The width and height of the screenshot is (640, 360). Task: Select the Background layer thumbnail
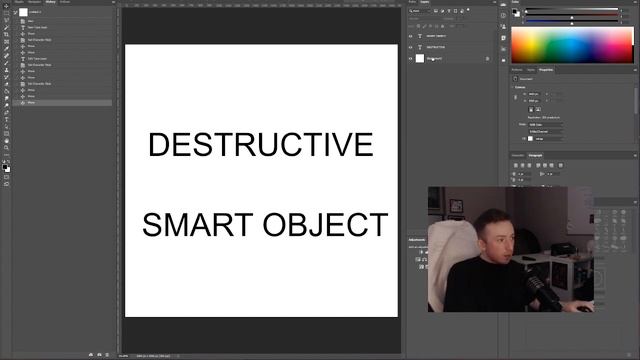[x=420, y=59]
